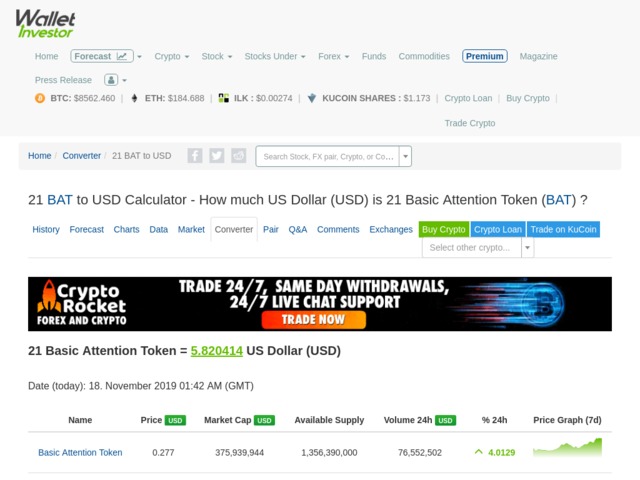The width and height of the screenshot is (640, 480).
Task: Switch to the Forecast tab
Action: pyautogui.click(x=87, y=229)
